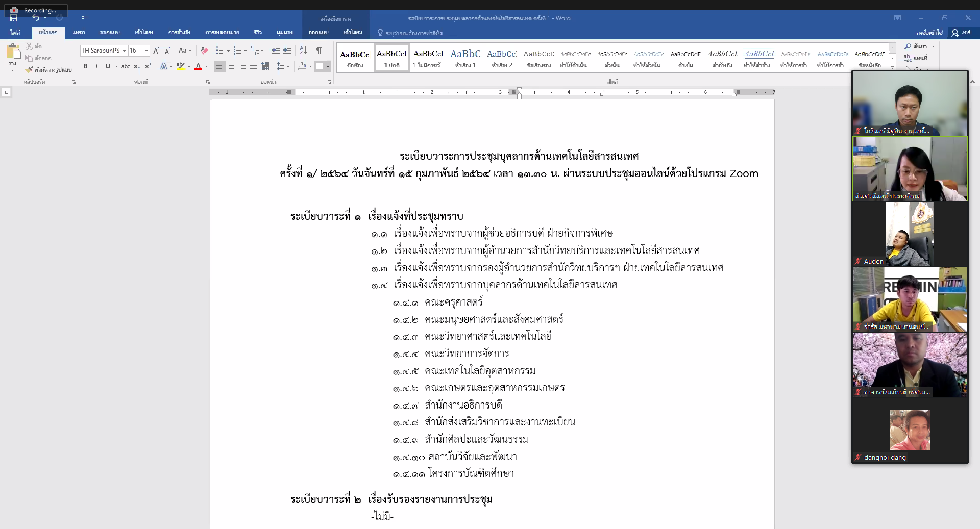Click the red font color swatch
The image size is (980, 529).
(198, 66)
